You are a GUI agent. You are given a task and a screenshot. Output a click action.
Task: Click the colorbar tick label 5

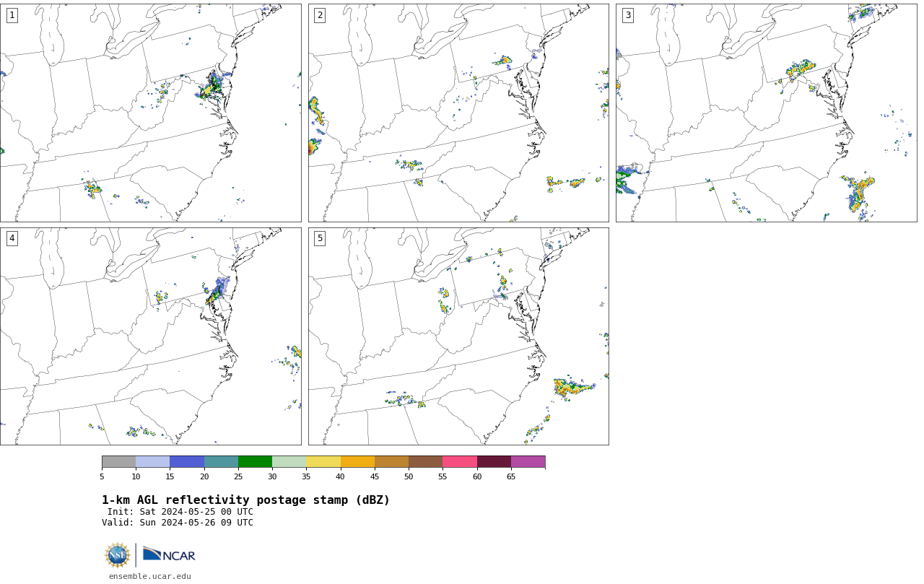click(102, 476)
